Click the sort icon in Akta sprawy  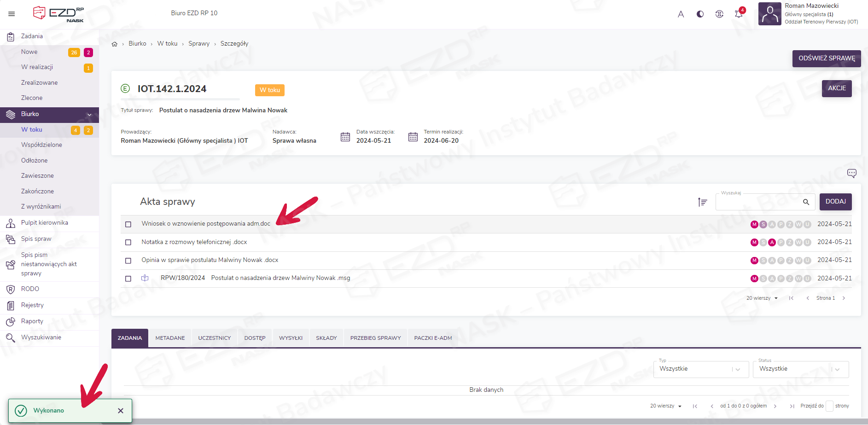tap(702, 202)
